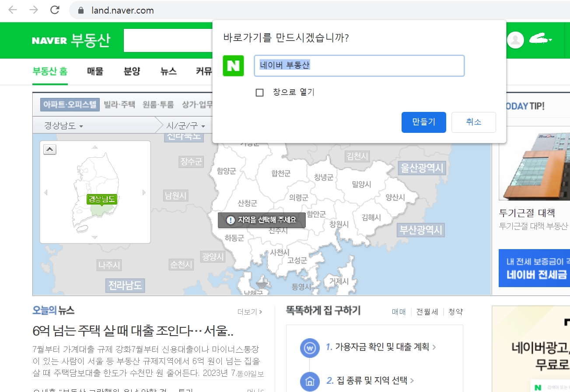570x392 pixels.
Task: Select 통영시 on the map
Action: click(x=301, y=287)
